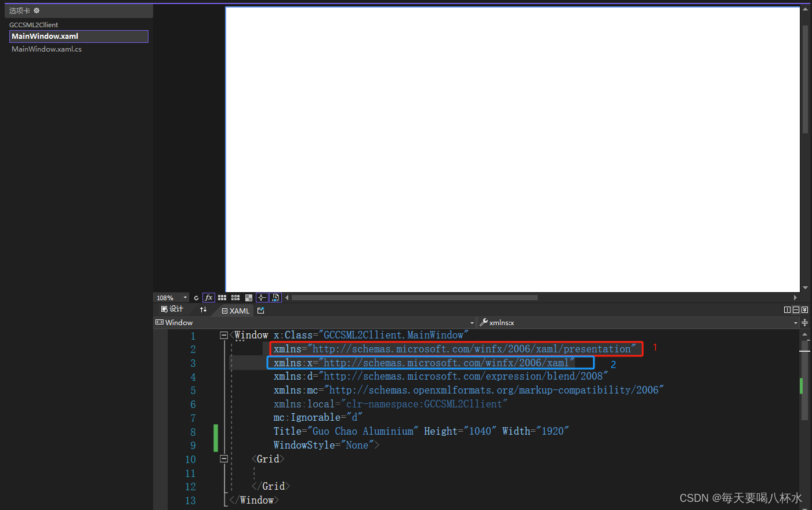Click the designer vertical scrollbar down arrow
The width and height of the screenshot is (812, 510).
coord(805,287)
